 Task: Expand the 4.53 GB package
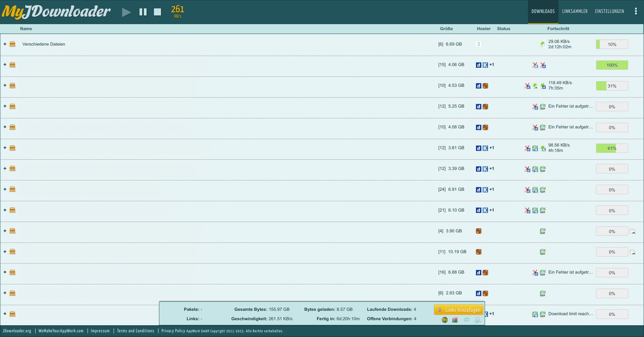(5, 85)
